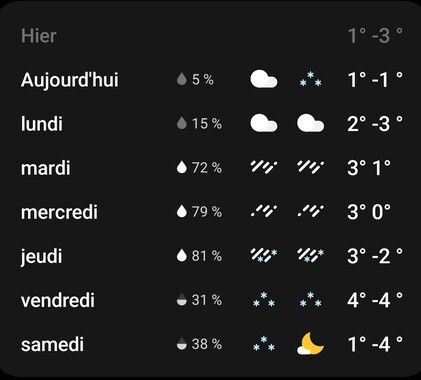
Task: Tap the raindrop icon next to 81 %
Action: pos(181,255)
